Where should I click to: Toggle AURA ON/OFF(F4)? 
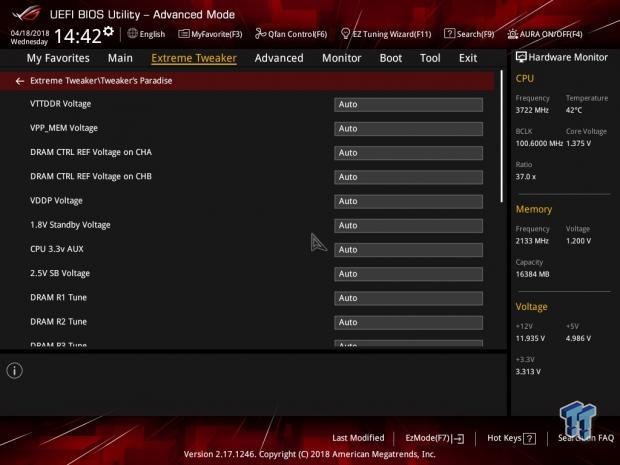(x=545, y=34)
